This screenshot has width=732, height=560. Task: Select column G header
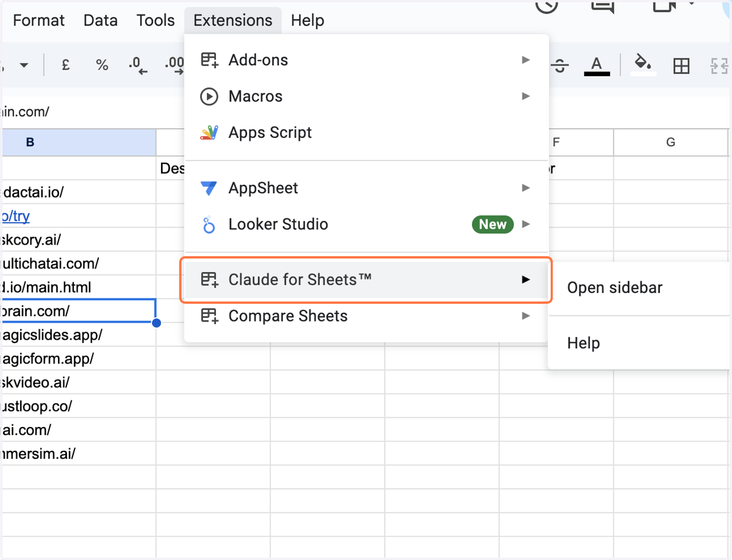(671, 142)
